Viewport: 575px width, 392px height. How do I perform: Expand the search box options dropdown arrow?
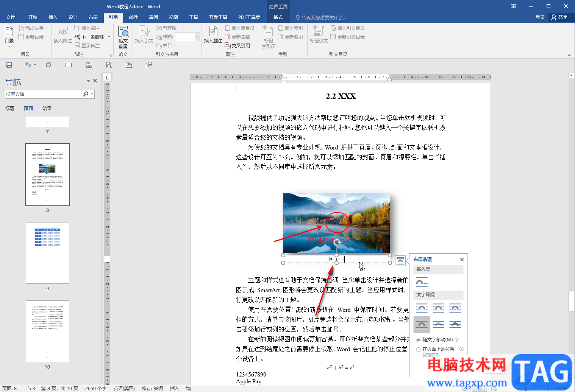92,94
